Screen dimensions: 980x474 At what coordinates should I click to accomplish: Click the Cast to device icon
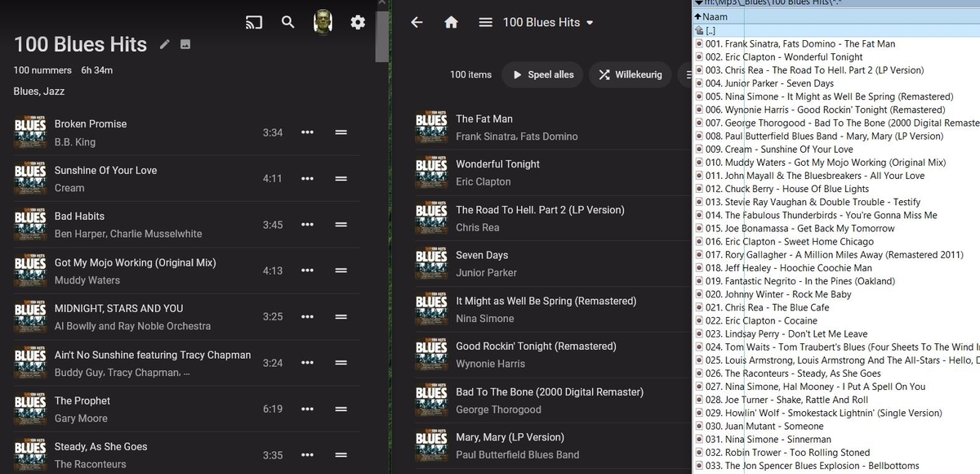pyautogui.click(x=253, y=23)
